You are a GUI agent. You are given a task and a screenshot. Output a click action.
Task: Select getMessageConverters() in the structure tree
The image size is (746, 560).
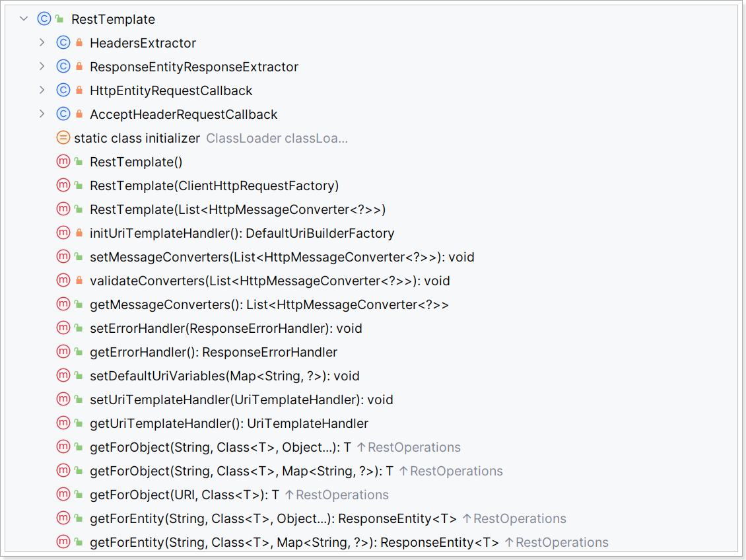tap(269, 304)
